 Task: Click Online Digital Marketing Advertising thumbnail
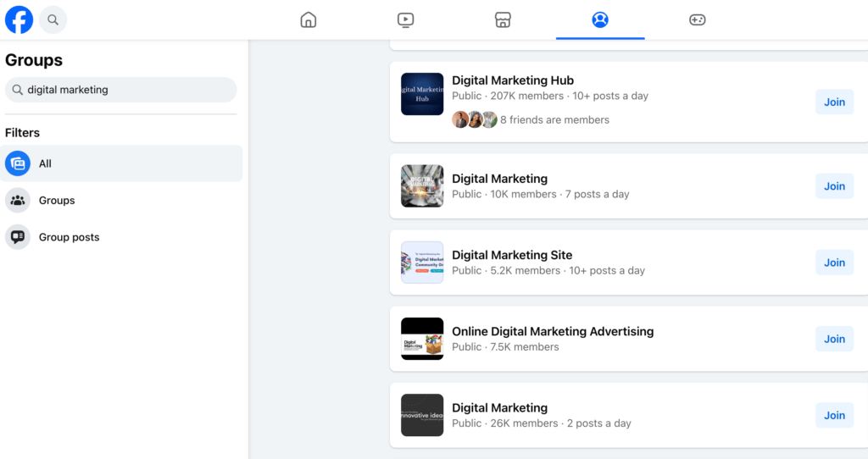pos(422,339)
